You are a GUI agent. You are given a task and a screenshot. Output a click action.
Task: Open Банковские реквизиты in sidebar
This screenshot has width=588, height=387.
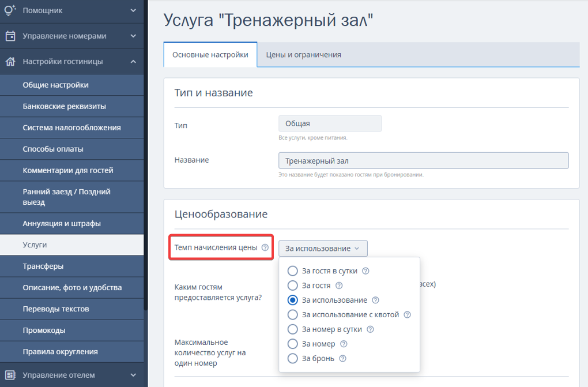71,106
